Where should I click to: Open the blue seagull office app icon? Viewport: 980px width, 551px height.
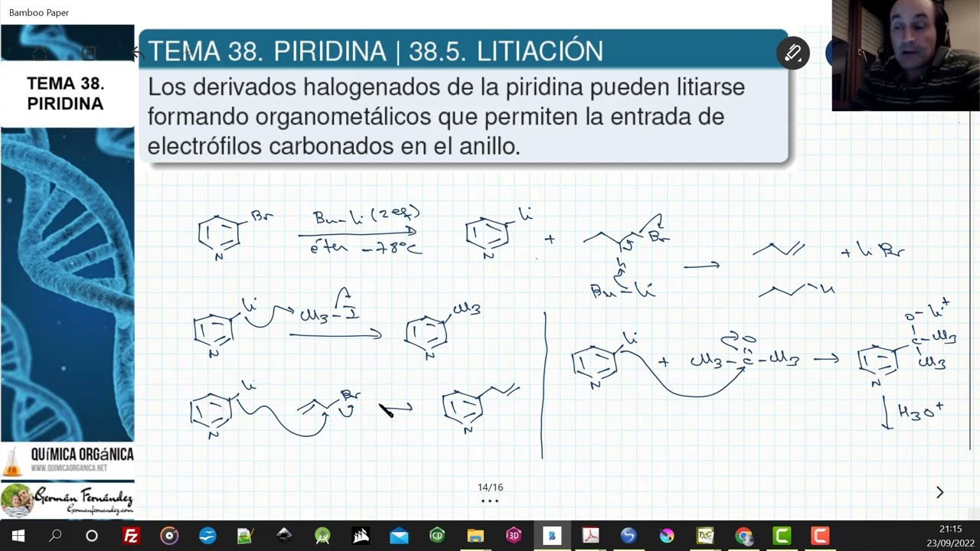(x=207, y=536)
